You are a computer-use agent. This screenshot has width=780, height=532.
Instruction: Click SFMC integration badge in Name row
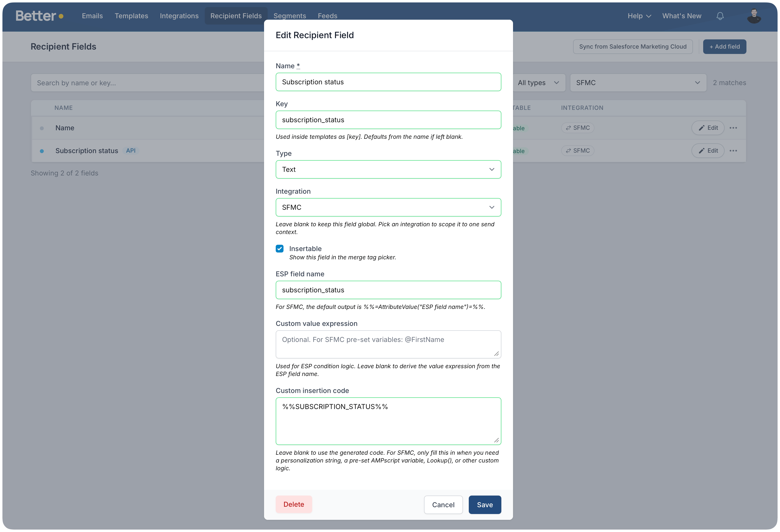pos(578,128)
